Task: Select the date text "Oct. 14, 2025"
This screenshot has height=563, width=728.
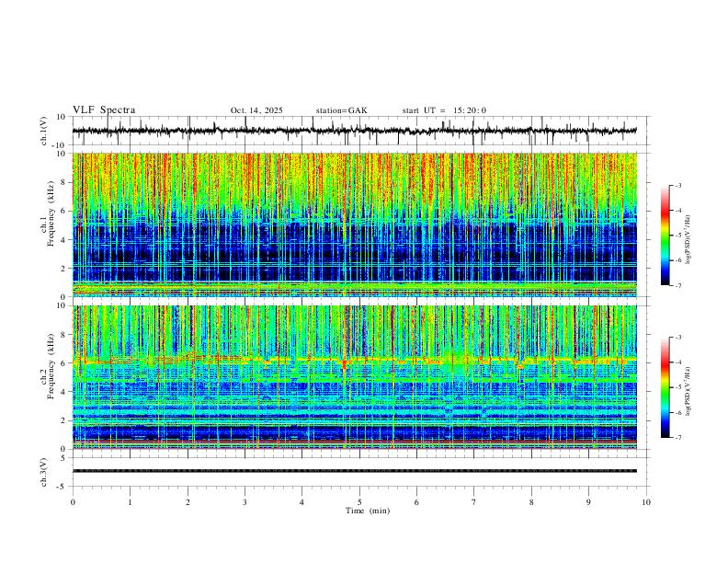Action: pyautogui.click(x=256, y=110)
